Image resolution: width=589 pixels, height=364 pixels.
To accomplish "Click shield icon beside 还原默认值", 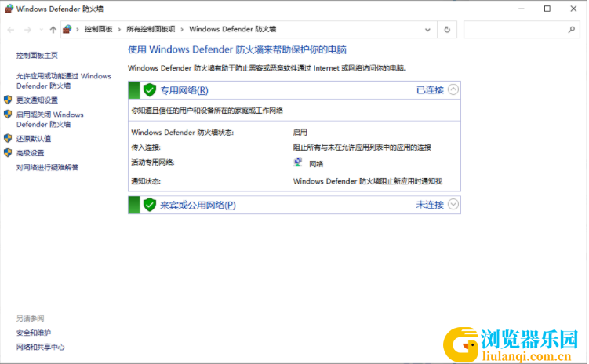I will tap(8, 138).
